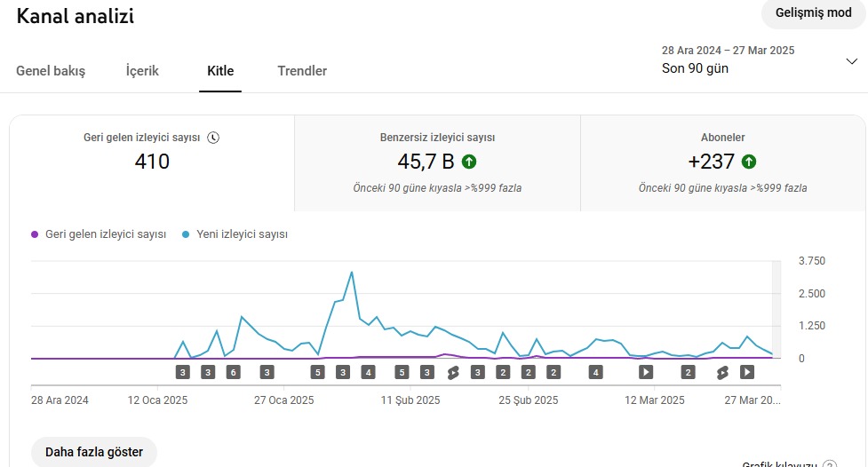
Task: Click comparison text under 45,7 B
Action: [437, 188]
